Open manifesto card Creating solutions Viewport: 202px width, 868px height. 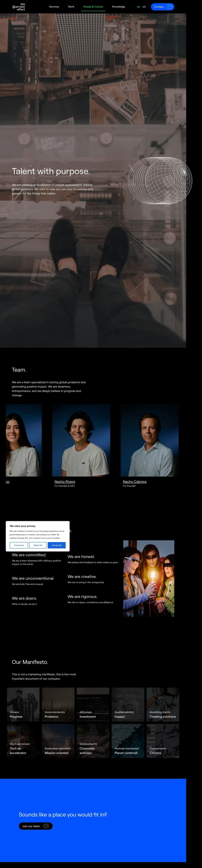click(x=163, y=704)
